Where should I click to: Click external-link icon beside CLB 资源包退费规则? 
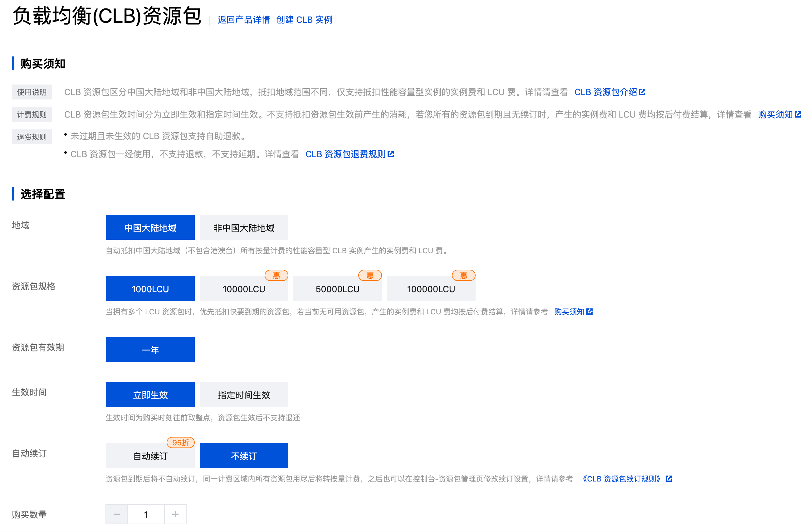(390, 154)
